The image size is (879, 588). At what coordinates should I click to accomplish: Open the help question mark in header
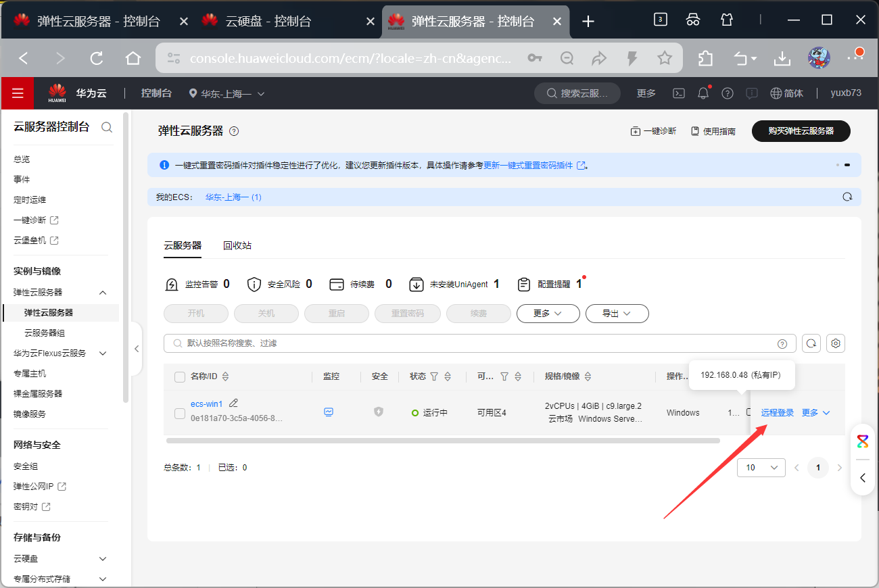click(x=728, y=93)
